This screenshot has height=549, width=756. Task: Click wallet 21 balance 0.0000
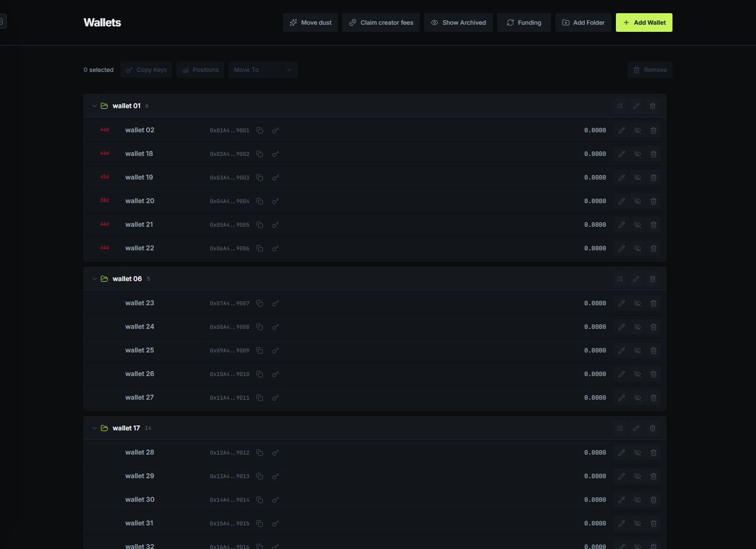point(595,225)
